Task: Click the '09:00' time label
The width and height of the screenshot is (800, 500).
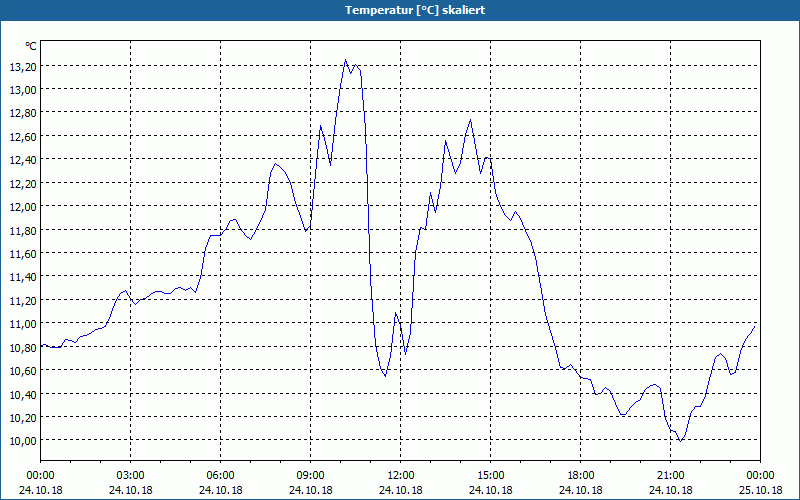Action: pyautogui.click(x=311, y=476)
